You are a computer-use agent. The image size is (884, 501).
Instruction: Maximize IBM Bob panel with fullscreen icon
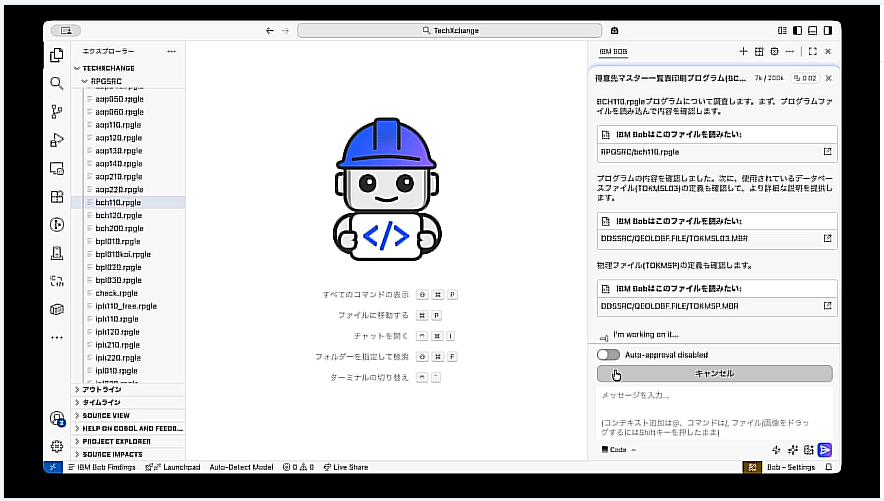click(x=812, y=51)
